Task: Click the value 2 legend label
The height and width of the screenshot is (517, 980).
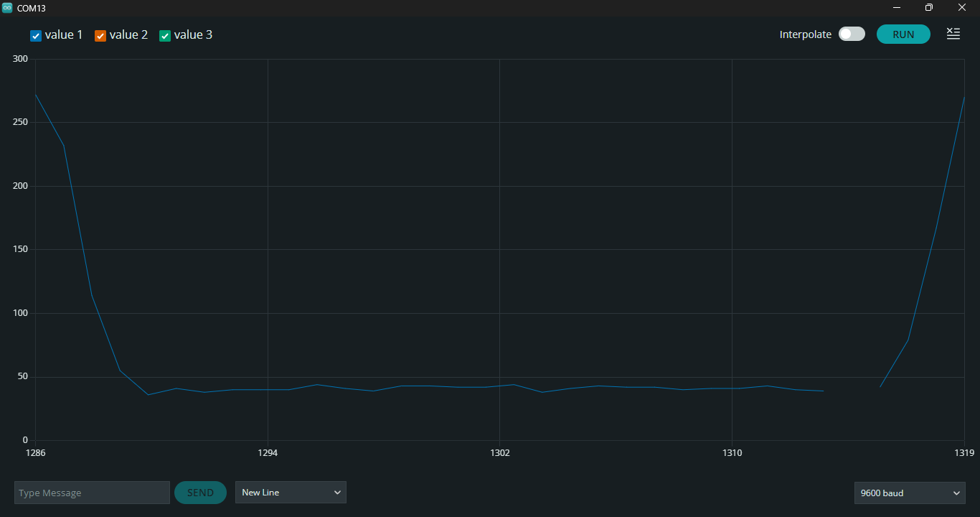Action: click(x=128, y=34)
